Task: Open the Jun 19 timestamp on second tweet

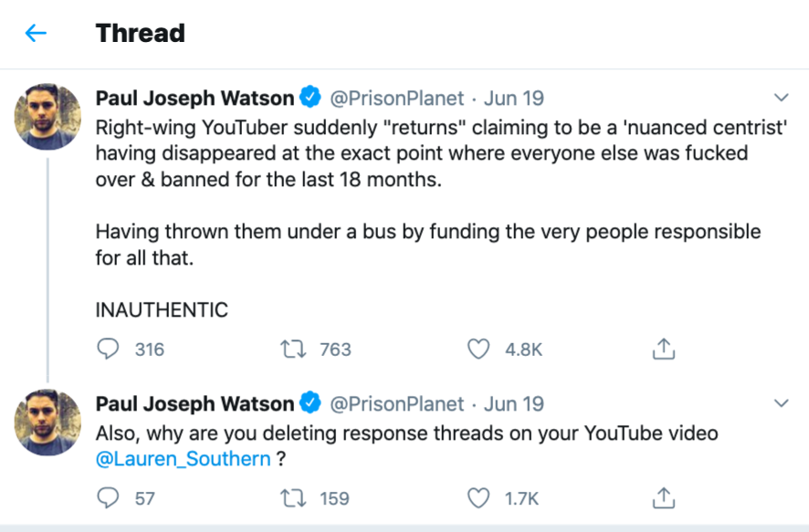Action: coord(514,403)
